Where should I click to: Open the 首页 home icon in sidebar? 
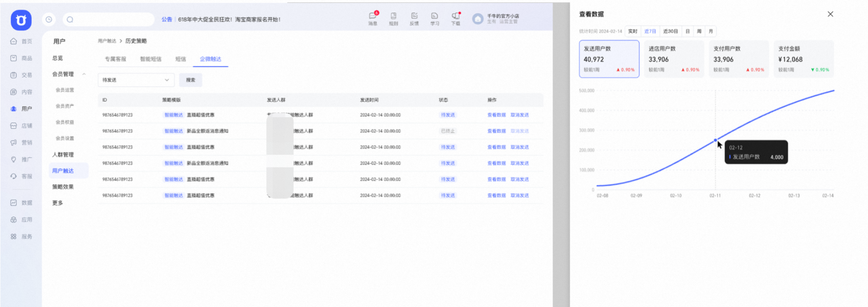[14, 41]
